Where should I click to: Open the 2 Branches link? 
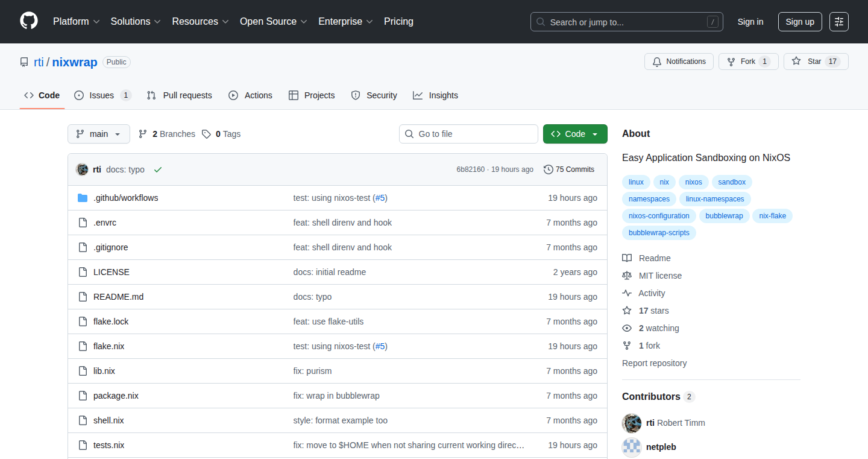[167, 134]
